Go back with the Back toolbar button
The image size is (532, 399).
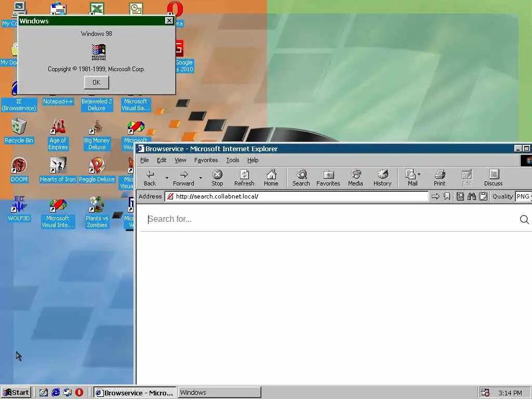pyautogui.click(x=150, y=178)
